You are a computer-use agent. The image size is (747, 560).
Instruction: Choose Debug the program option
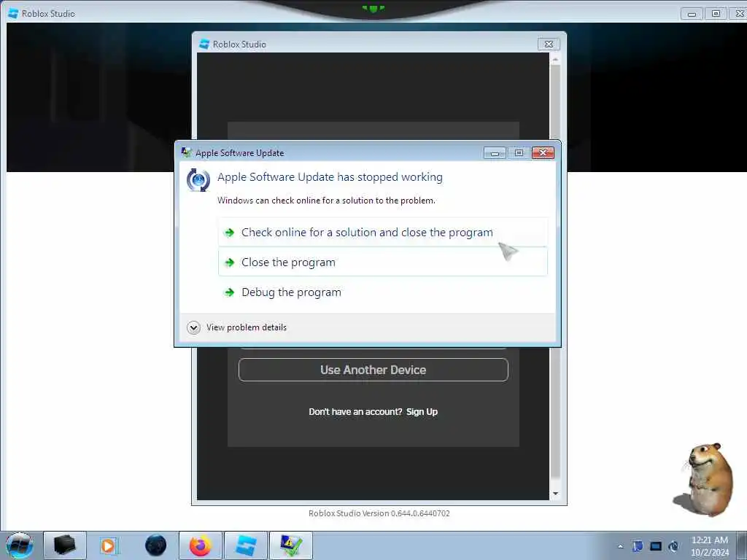(x=382, y=292)
